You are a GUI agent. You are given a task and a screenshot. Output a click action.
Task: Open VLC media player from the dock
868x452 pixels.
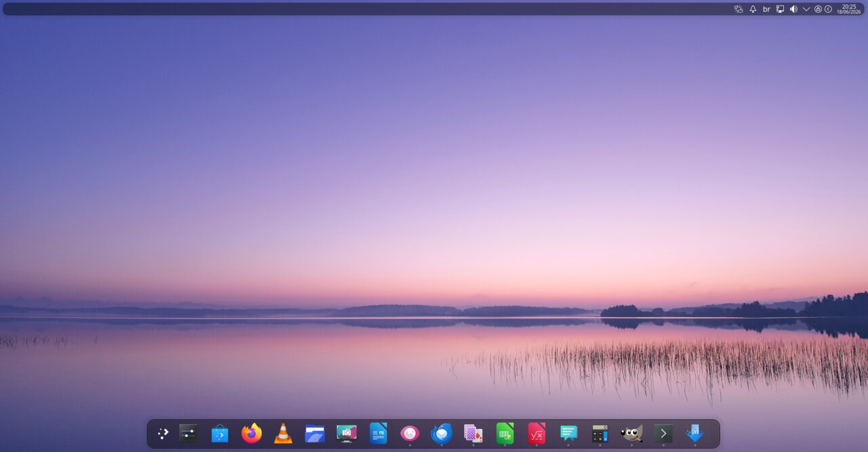click(x=283, y=433)
